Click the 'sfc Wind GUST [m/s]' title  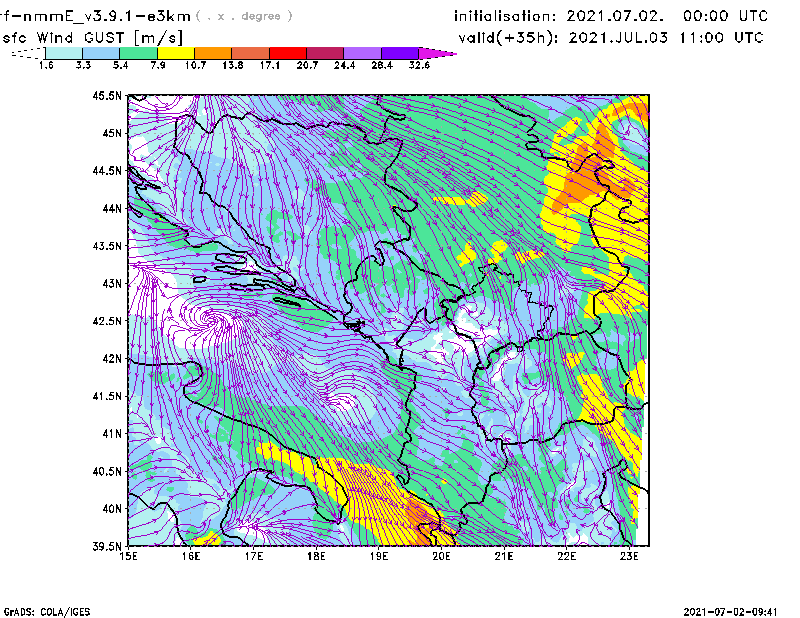[93, 38]
